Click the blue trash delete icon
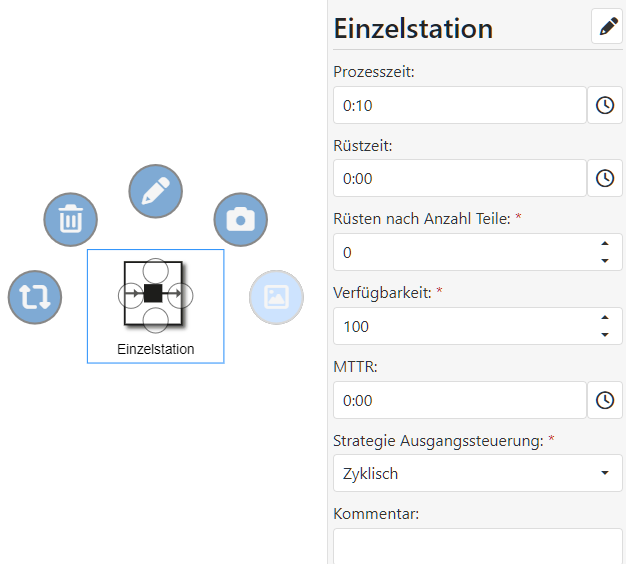The height and width of the screenshot is (564, 626). pyautogui.click(x=71, y=220)
